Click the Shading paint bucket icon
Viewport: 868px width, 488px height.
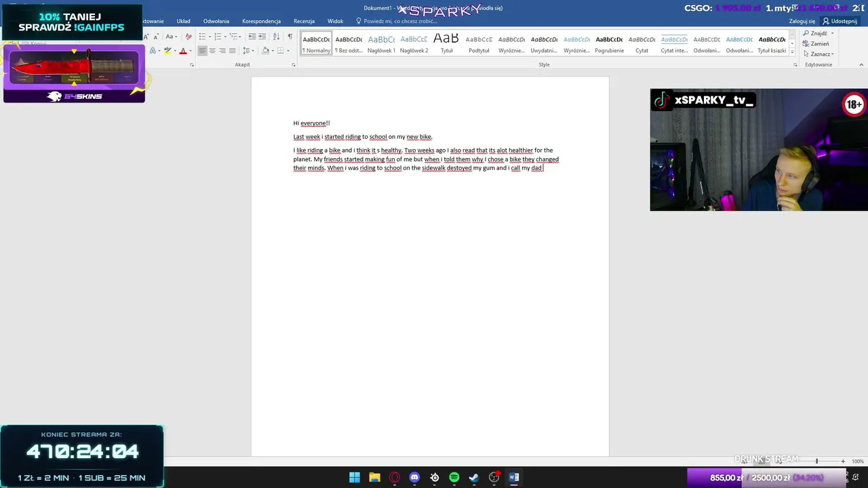[x=265, y=51]
